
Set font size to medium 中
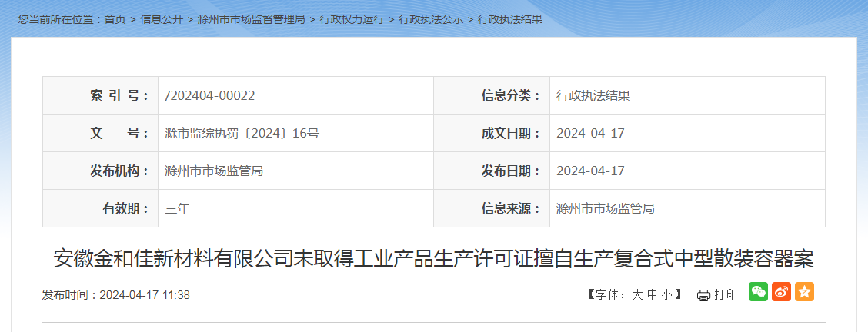[x=652, y=295]
